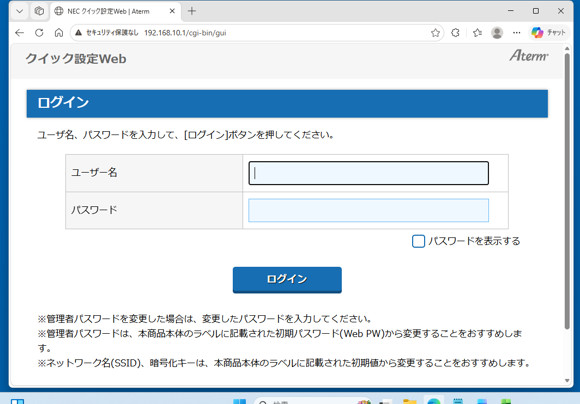Open the favorites list icon
Image resolution: width=580 pixels, height=404 pixels.
[477, 33]
